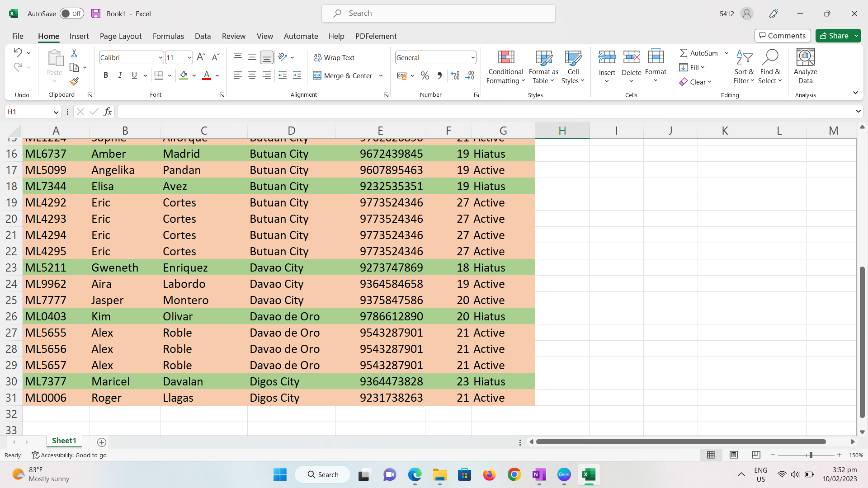Toggle Wrap Text
Viewport: 868px width, 488px height.
(334, 57)
